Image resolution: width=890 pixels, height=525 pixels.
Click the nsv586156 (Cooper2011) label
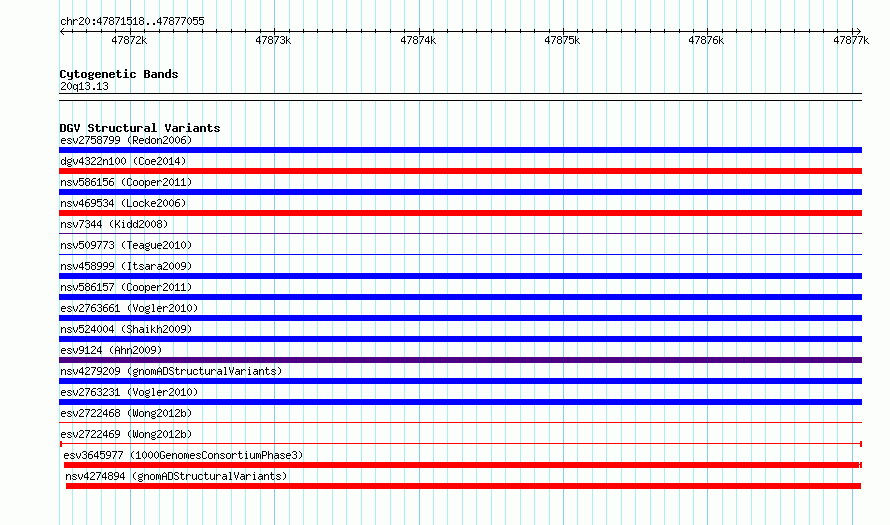coord(126,182)
